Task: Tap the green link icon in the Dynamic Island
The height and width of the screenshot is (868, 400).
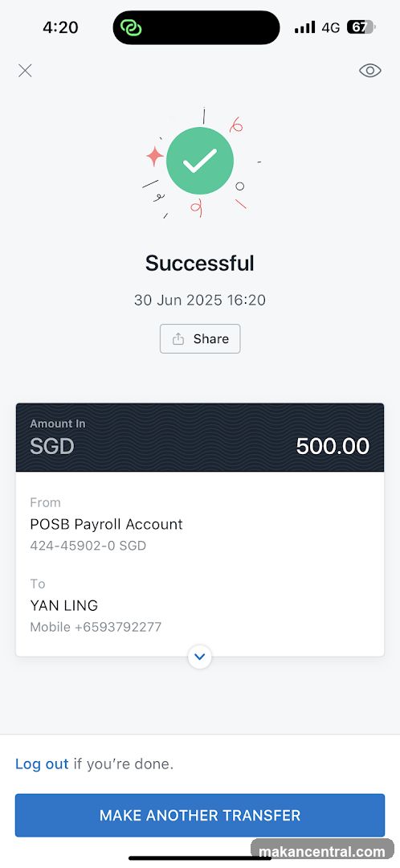Action: (x=131, y=27)
